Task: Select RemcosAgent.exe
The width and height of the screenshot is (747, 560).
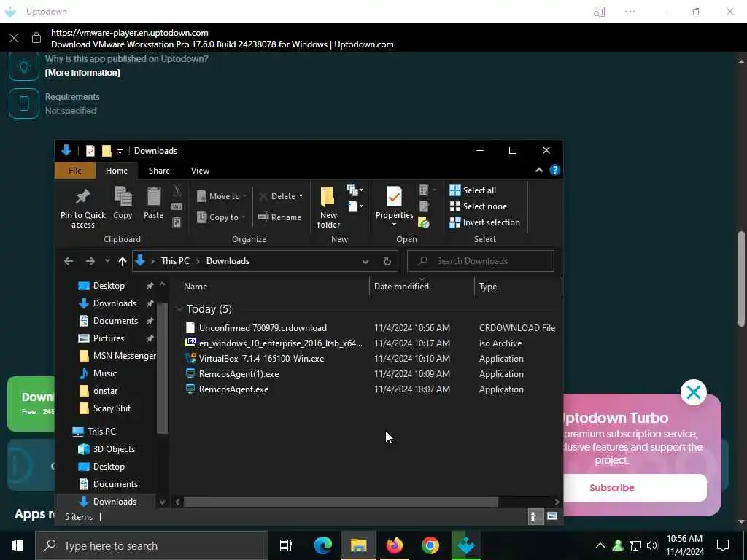Action: click(x=233, y=389)
